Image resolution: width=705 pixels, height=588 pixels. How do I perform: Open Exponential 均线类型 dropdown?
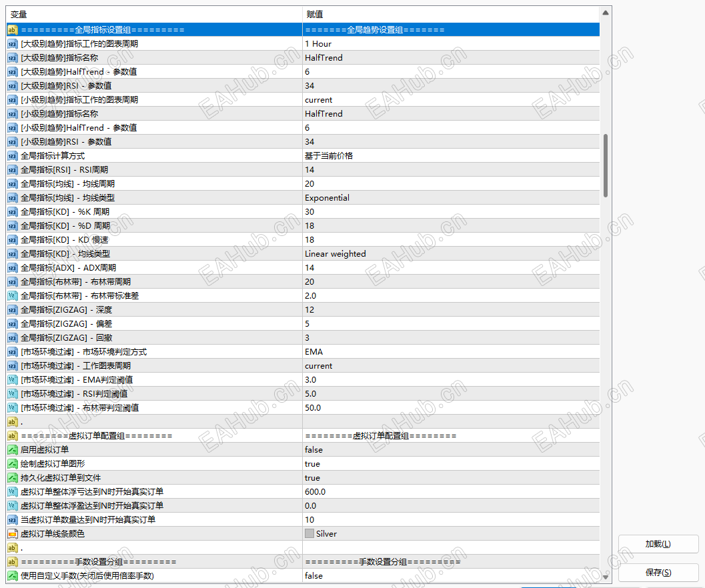click(x=451, y=198)
